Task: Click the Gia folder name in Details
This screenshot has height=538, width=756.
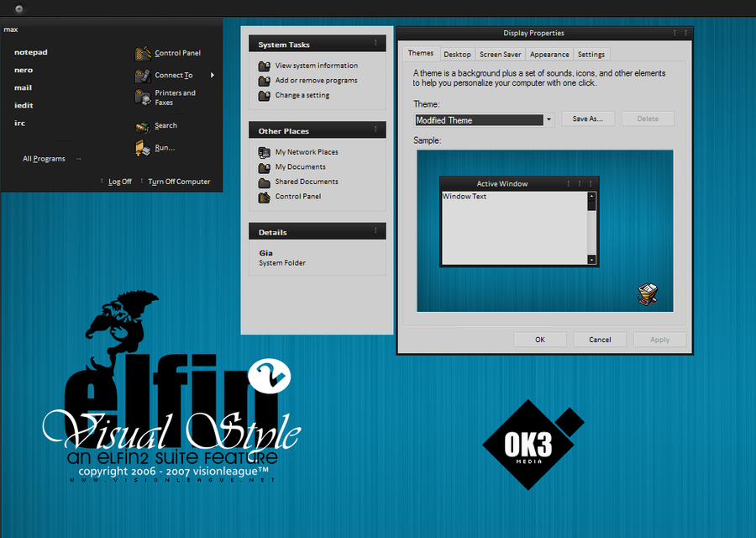Action: tap(265, 253)
